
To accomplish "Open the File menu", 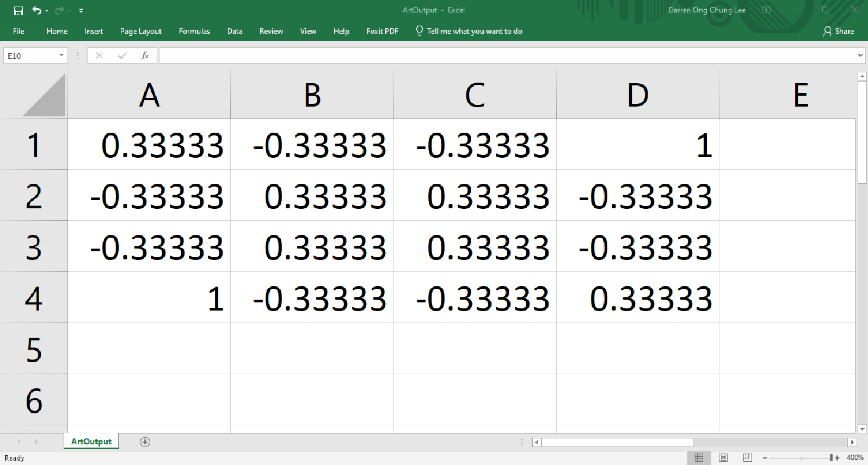I will click(x=19, y=31).
